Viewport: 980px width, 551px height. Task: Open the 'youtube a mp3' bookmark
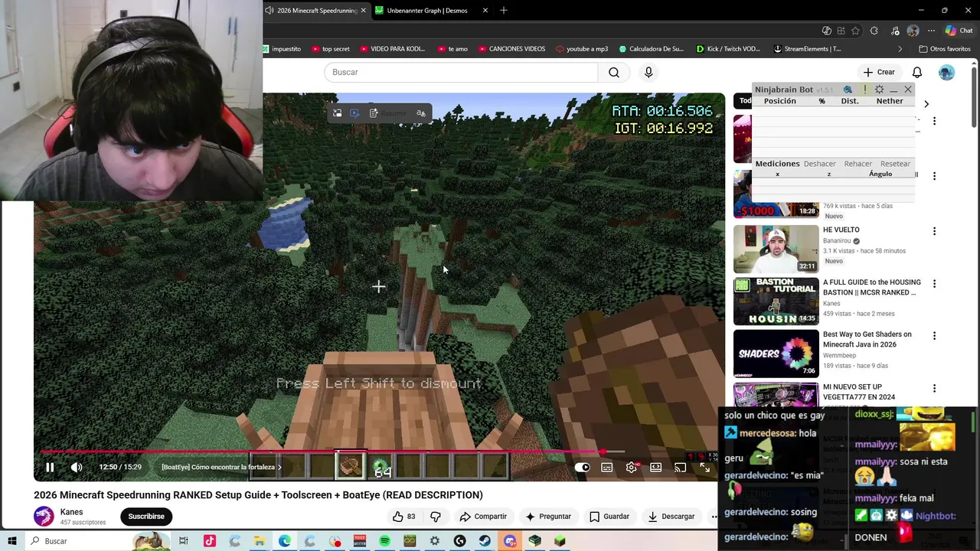(582, 49)
